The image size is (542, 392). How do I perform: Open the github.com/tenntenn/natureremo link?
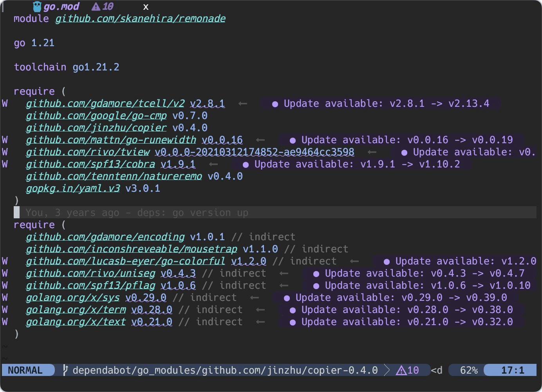[x=114, y=176]
